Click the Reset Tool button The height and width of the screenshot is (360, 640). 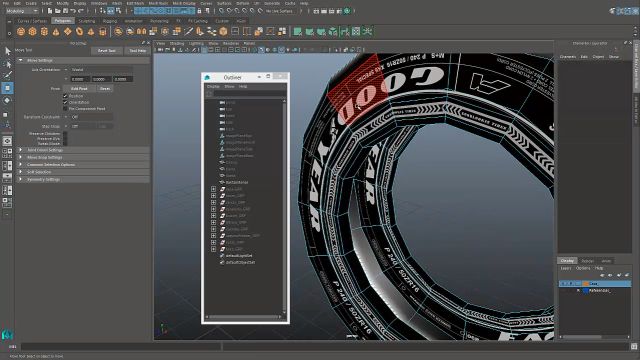click(107, 51)
